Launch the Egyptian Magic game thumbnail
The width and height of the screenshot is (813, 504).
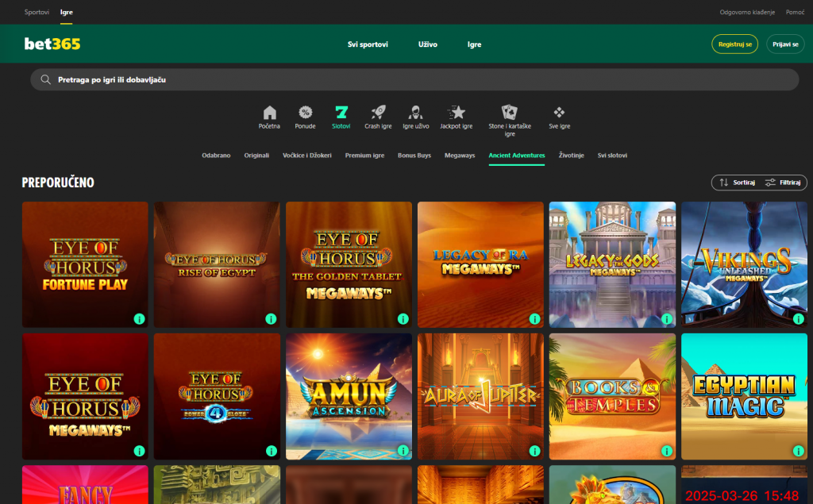[744, 396]
